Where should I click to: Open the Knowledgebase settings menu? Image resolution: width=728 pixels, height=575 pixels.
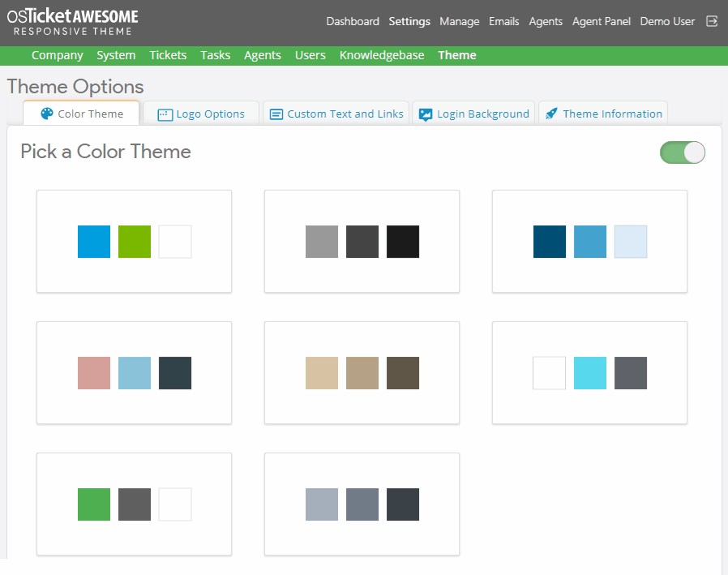382,55
